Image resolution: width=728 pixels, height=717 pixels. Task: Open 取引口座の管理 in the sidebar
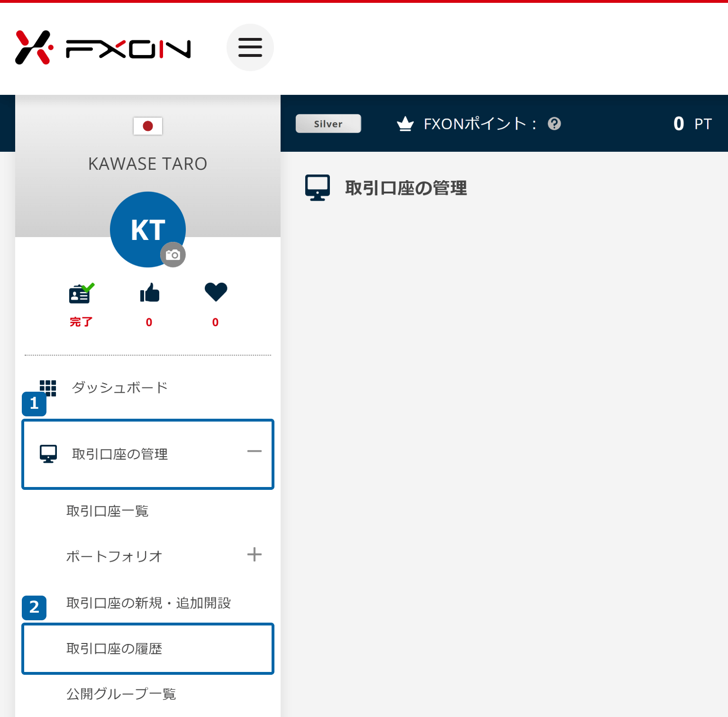[x=148, y=454]
